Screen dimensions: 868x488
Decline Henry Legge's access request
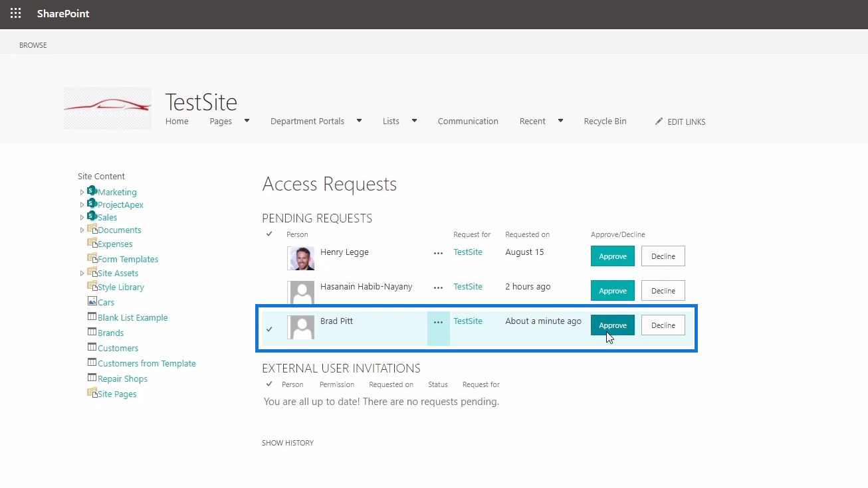663,256
